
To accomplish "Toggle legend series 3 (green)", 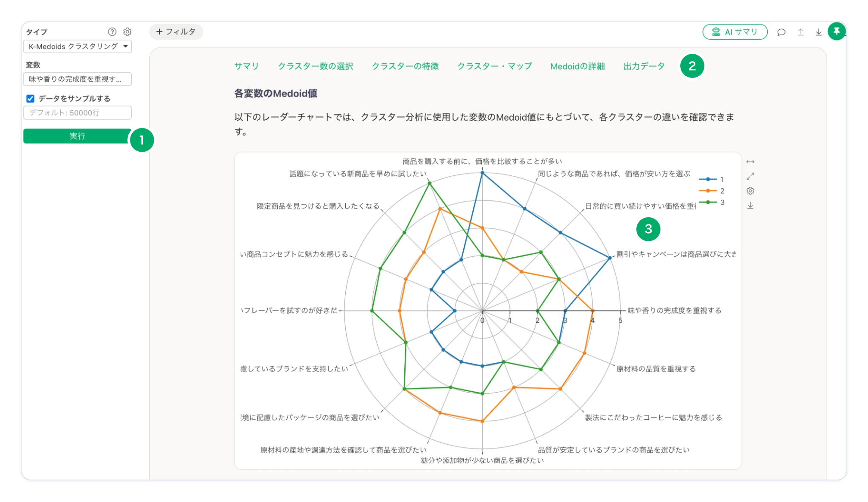I will point(712,203).
